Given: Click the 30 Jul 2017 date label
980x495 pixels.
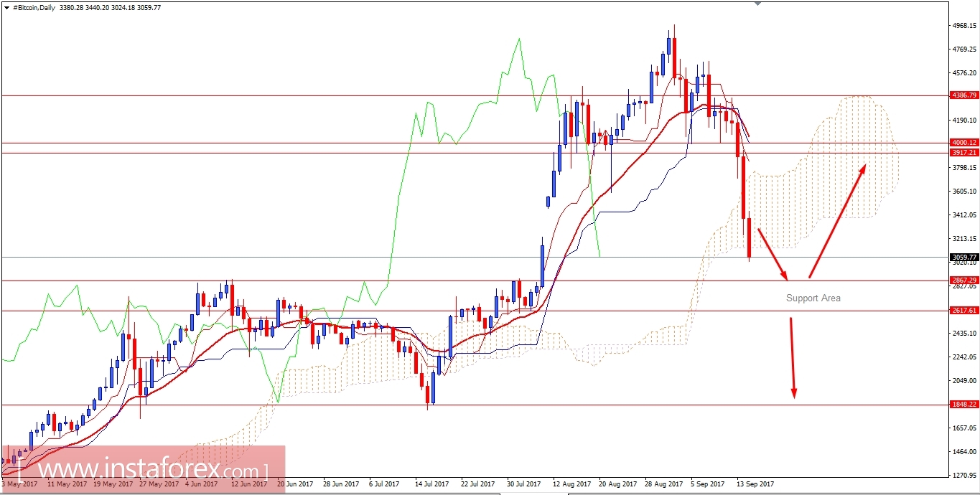Looking at the screenshot, I should pyautogui.click(x=524, y=484).
